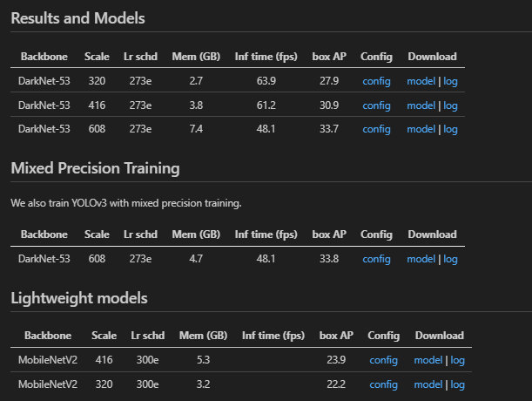
Task: Download model with 33.7 box AP
Action: (421, 129)
